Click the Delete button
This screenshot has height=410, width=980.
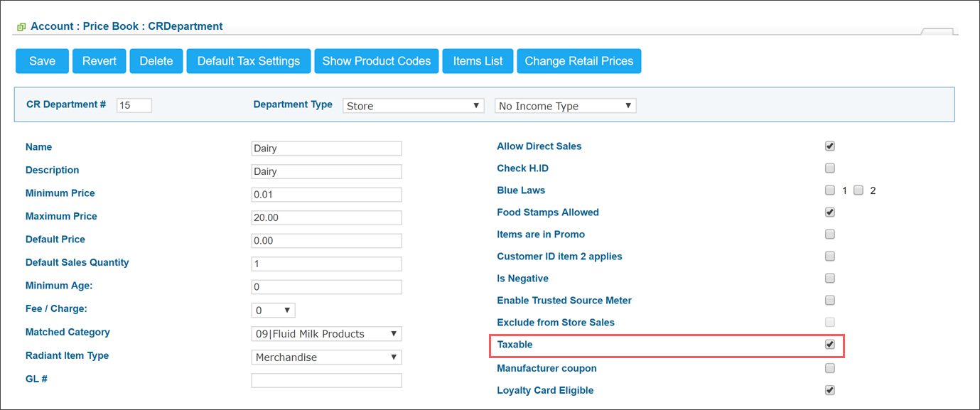tap(156, 61)
